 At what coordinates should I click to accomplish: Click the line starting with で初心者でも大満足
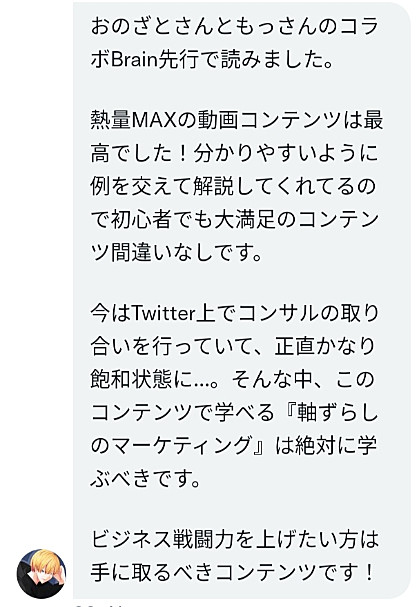[234, 219]
